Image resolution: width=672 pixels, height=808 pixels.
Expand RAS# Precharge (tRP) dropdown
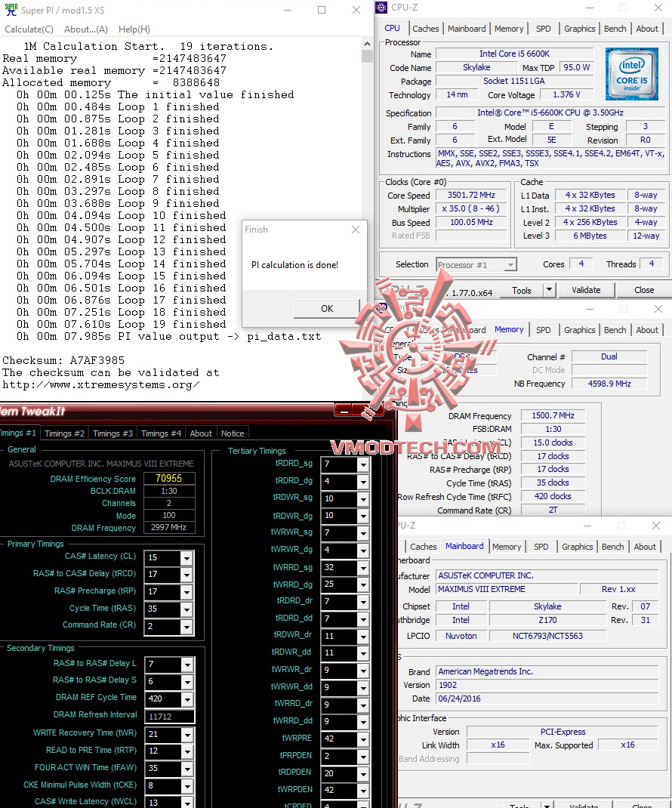point(186,591)
